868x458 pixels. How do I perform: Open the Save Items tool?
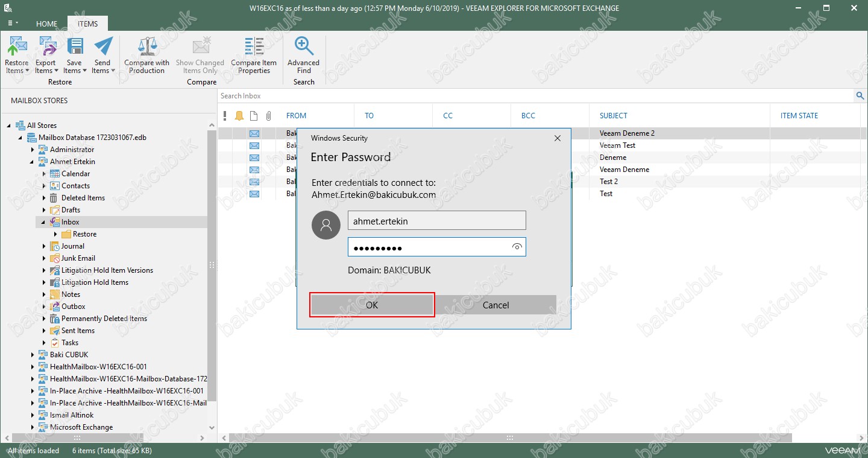75,55
